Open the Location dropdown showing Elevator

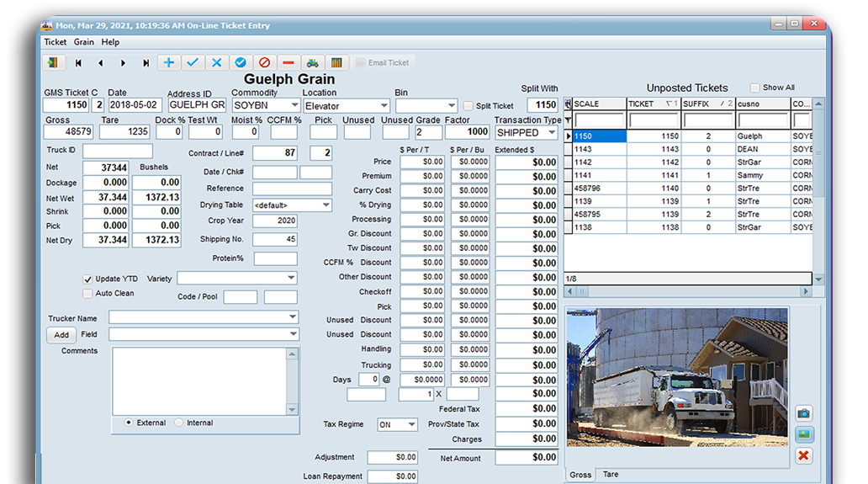(x=384, y=106)
